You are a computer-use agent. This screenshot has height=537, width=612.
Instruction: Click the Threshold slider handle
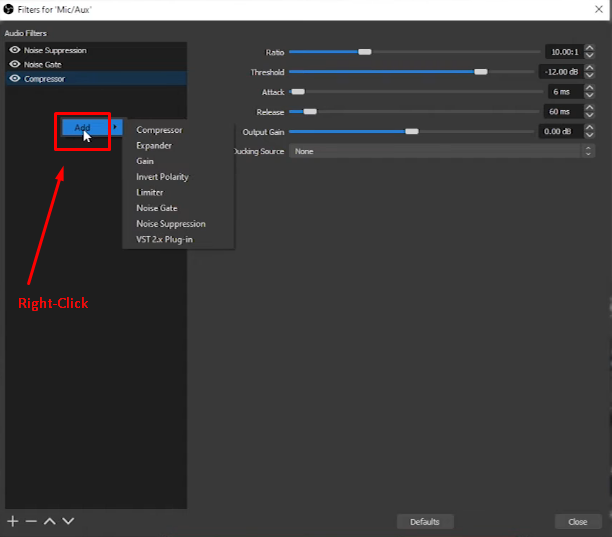[x=480, y=72]
